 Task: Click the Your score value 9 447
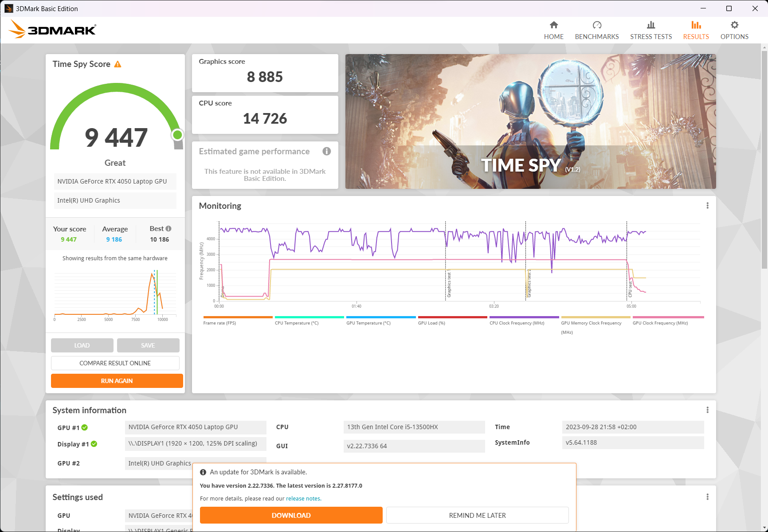tap(69, 239)
